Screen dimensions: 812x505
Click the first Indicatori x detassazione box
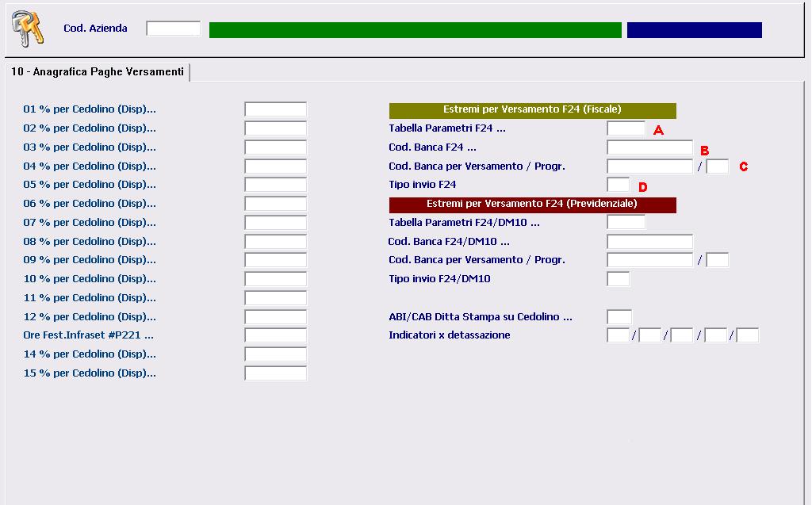(618, 335)
